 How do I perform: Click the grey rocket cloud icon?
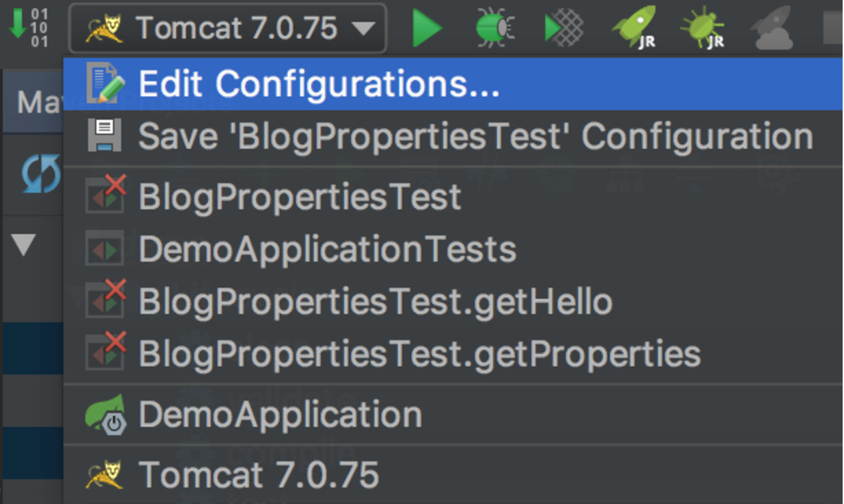772,30
